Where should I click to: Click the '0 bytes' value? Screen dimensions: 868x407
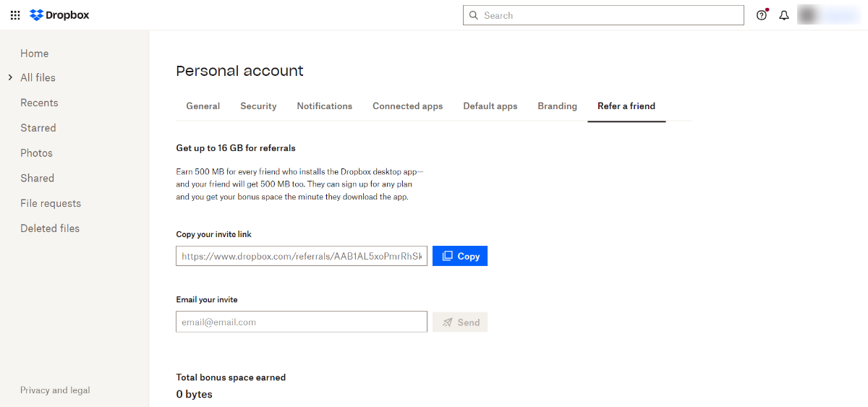(195, 394)
